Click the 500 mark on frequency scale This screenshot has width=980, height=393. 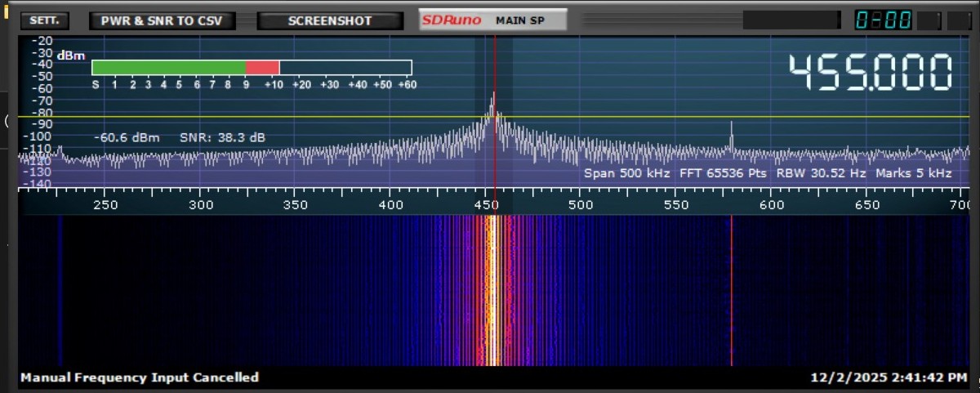581,205
